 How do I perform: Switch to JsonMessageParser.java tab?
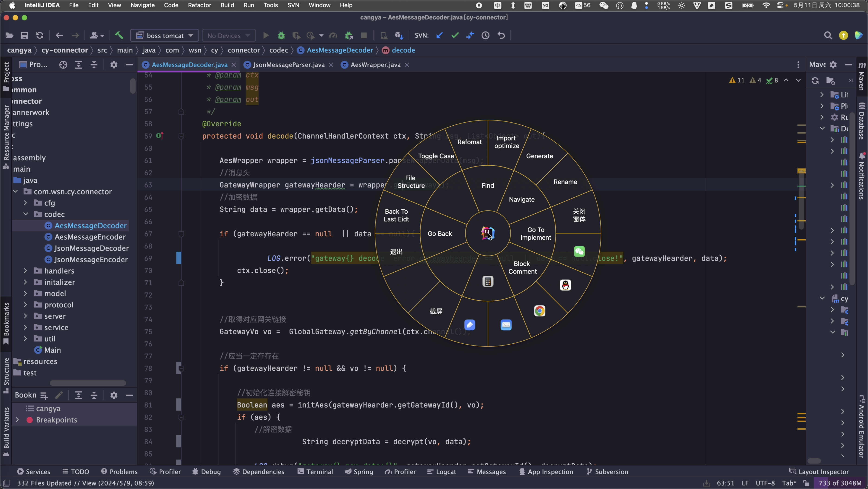[288, 65]
